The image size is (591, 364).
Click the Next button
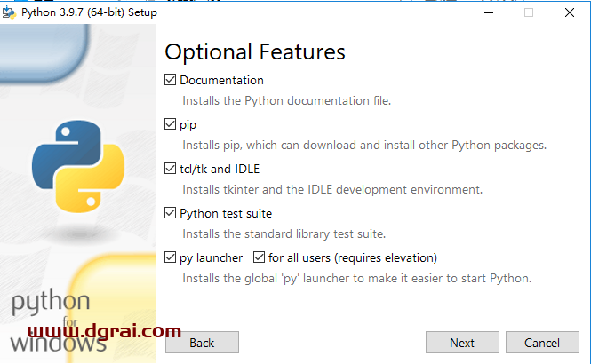[x=462, y=342]
